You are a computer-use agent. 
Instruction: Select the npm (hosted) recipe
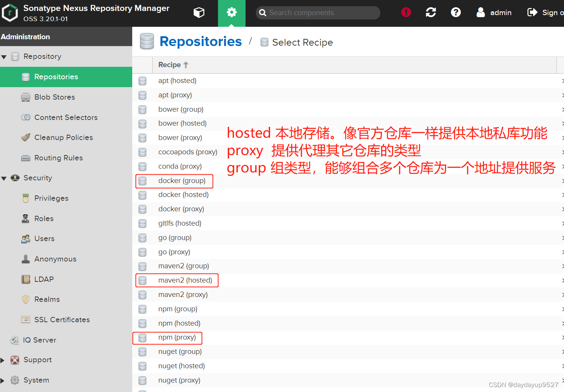pyautogui.click(x=348, y=323)
